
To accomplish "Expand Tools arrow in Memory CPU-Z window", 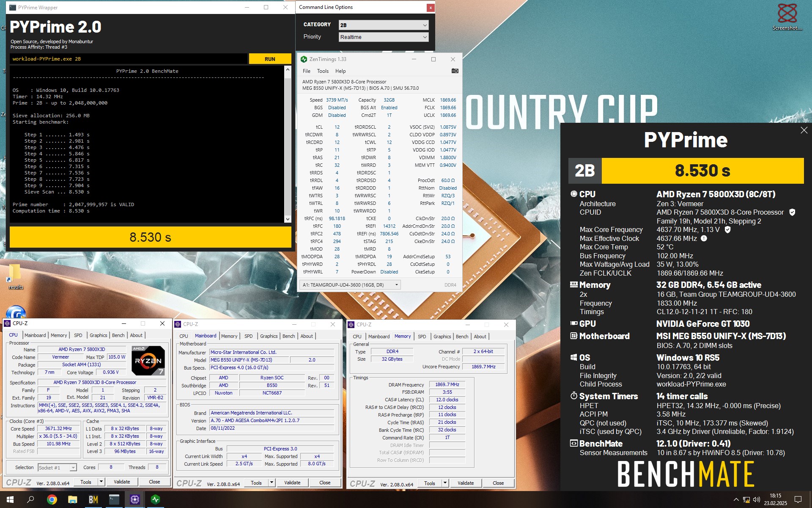I will coord(445,483).
